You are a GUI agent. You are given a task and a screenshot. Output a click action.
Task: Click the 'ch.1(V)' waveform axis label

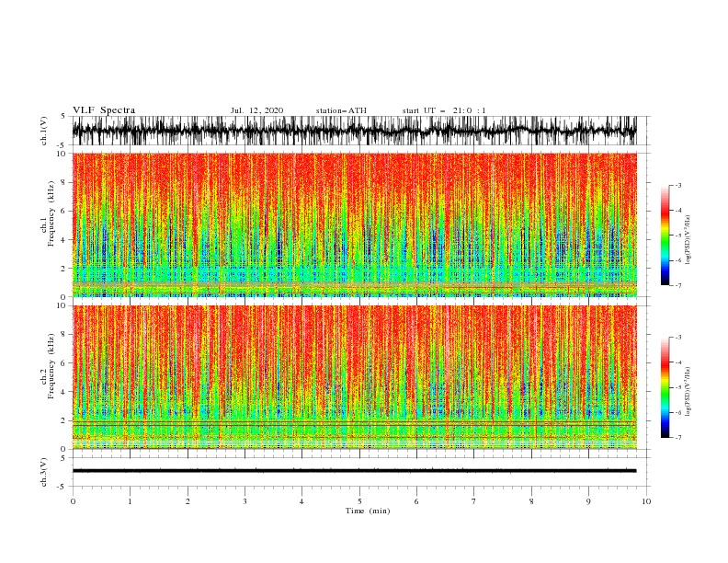click(x=44, y=131)
